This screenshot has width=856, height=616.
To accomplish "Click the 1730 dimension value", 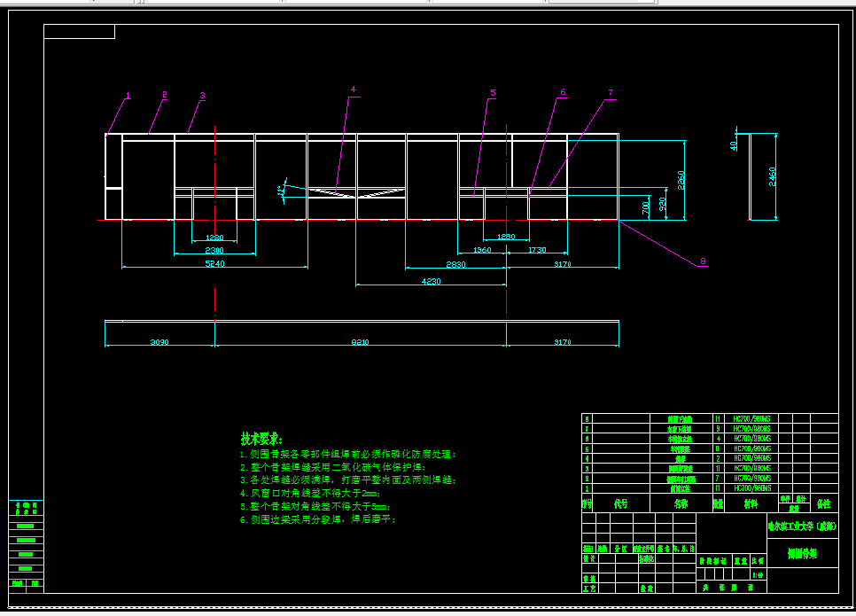I will (537, 250).
